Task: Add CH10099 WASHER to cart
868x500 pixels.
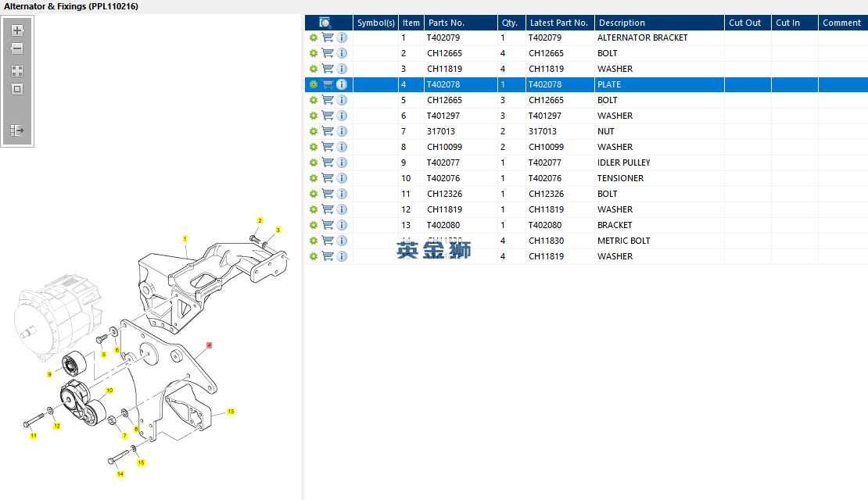Action: [328, 147]
